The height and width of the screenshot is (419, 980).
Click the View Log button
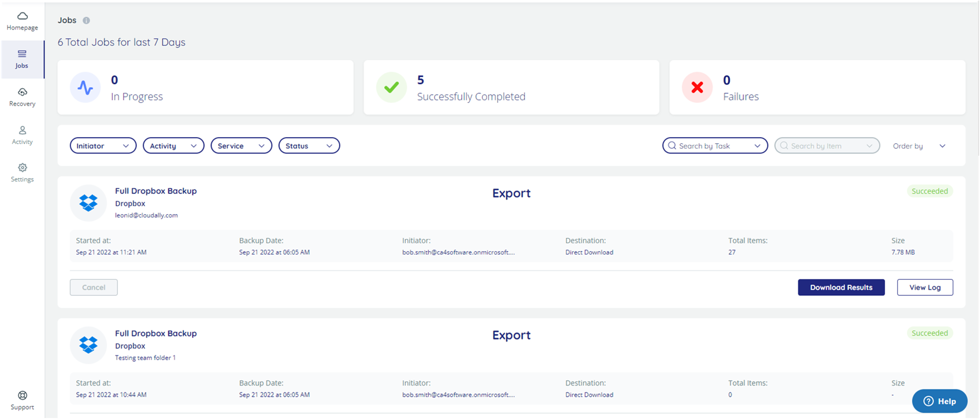(x=925, y=288)
